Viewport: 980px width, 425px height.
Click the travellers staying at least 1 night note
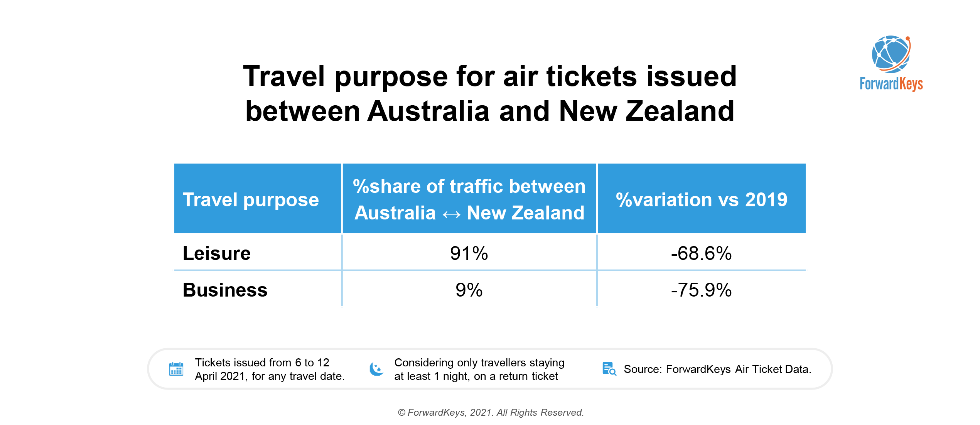(x=479, y=369)
